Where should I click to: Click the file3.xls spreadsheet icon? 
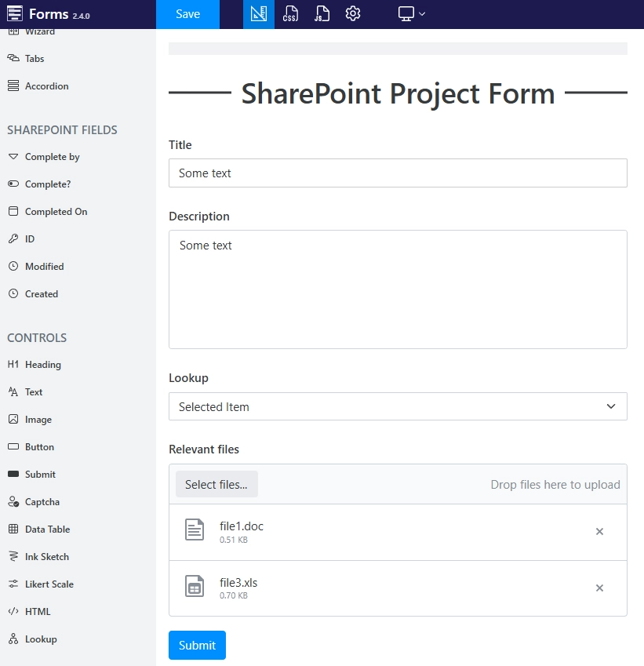tap(195, 586)
